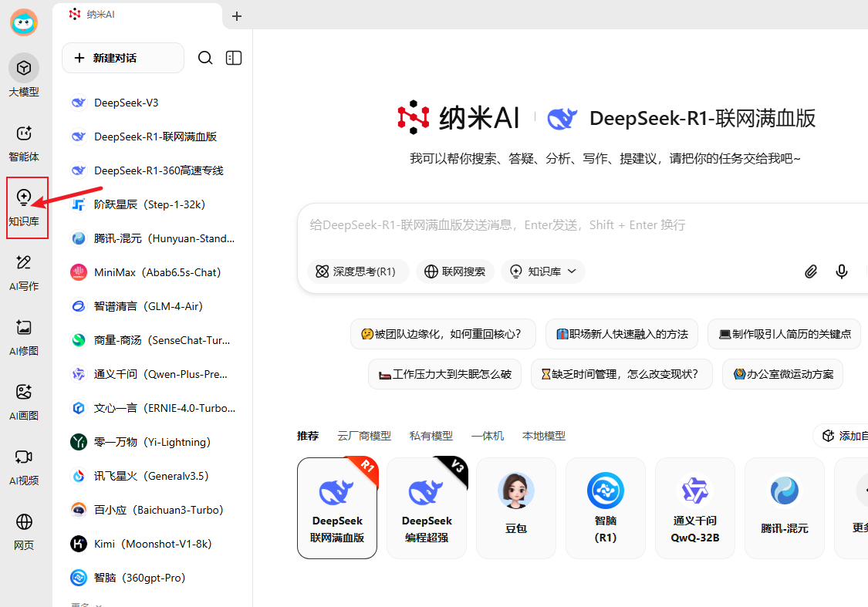This screenshot has width=868, height=607.
Task: Switch to the 云厂商模型 tab
Action: point(364,436)
